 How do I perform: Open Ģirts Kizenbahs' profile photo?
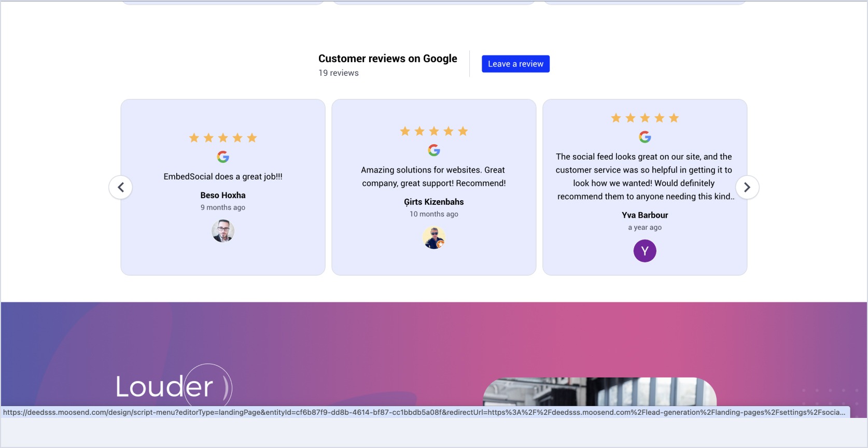point(434,237)
